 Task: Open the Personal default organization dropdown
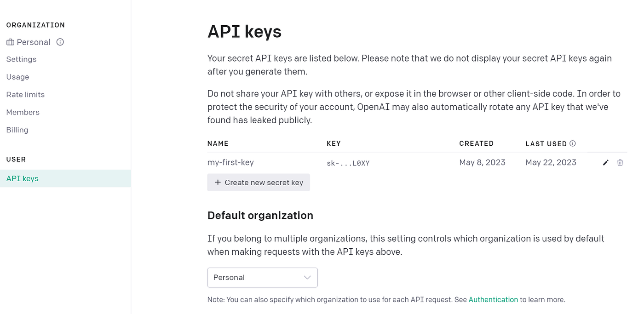pyautogui.click(x=262, y=278)
